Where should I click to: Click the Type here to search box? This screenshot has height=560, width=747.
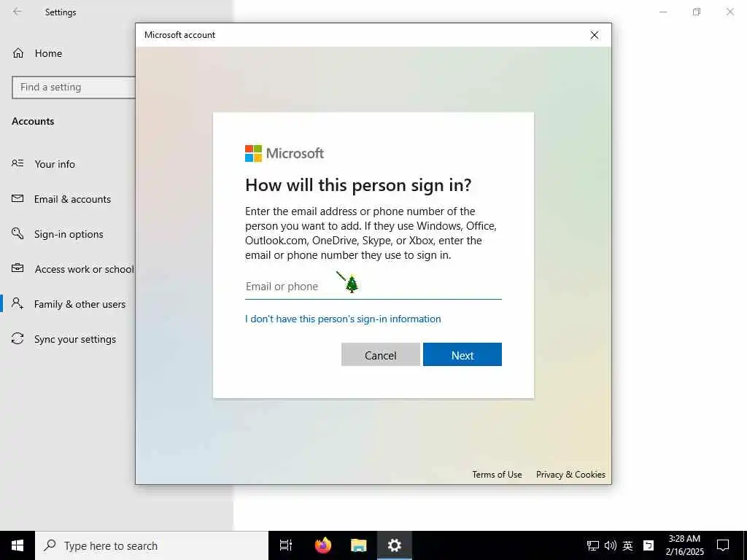[x=152, y=545]
